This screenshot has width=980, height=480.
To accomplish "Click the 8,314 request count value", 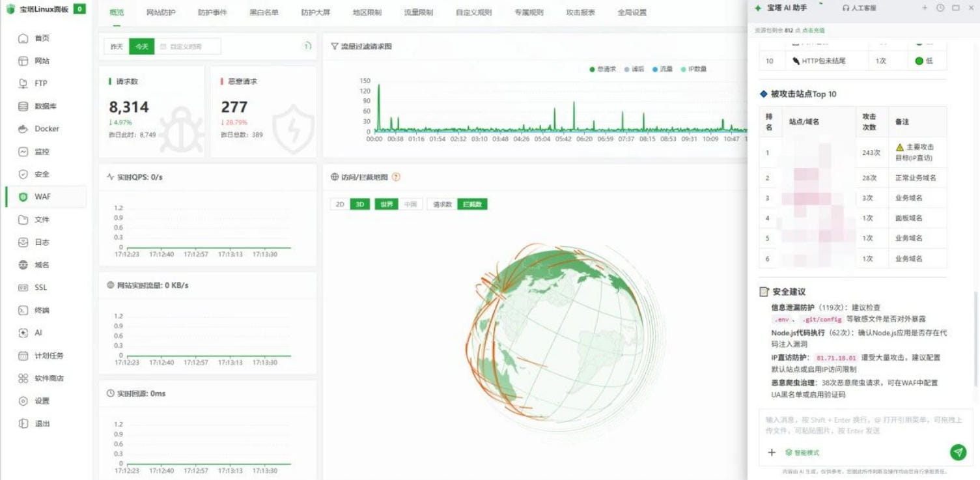I will click(129, 107).
